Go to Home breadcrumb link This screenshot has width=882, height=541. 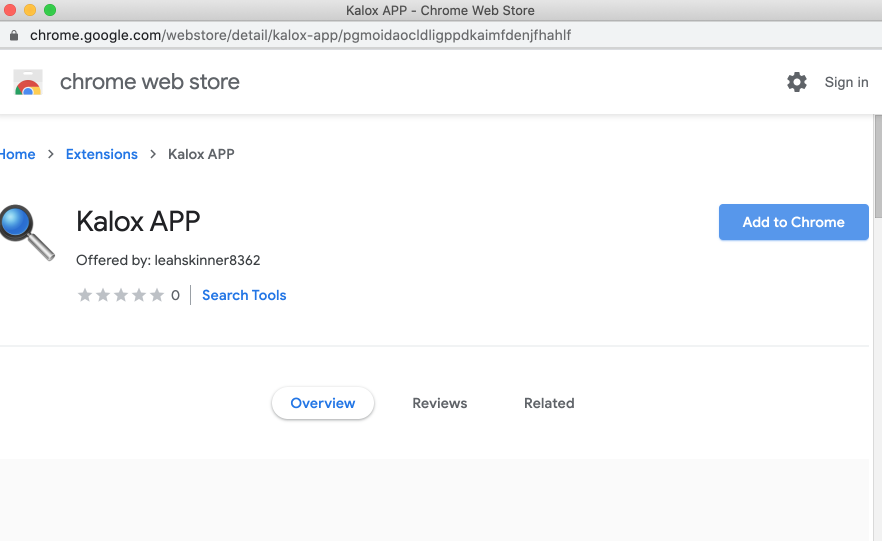pyautogui.click(x=17, y=154)
